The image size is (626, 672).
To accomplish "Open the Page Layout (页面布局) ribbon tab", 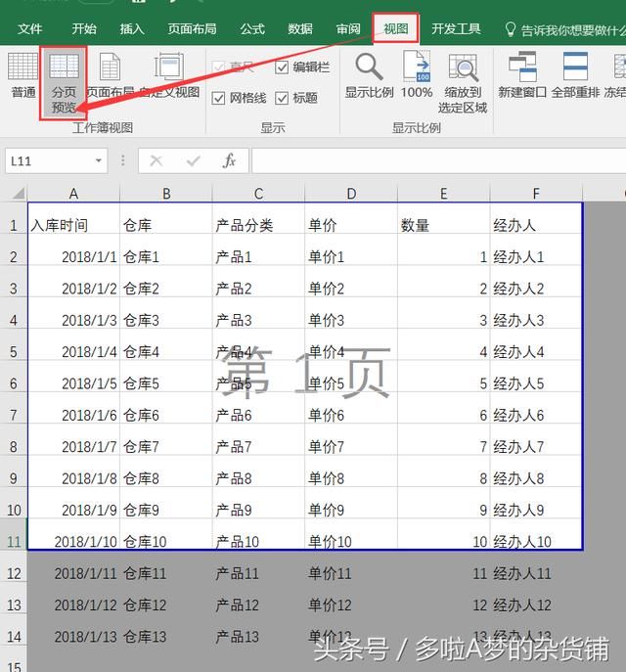I will click(x=192, y=28).
